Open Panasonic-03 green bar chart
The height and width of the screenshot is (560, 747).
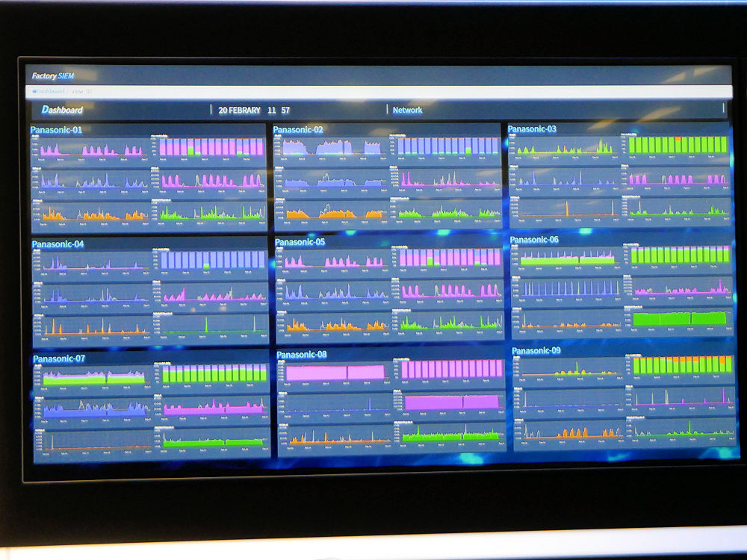675,146
